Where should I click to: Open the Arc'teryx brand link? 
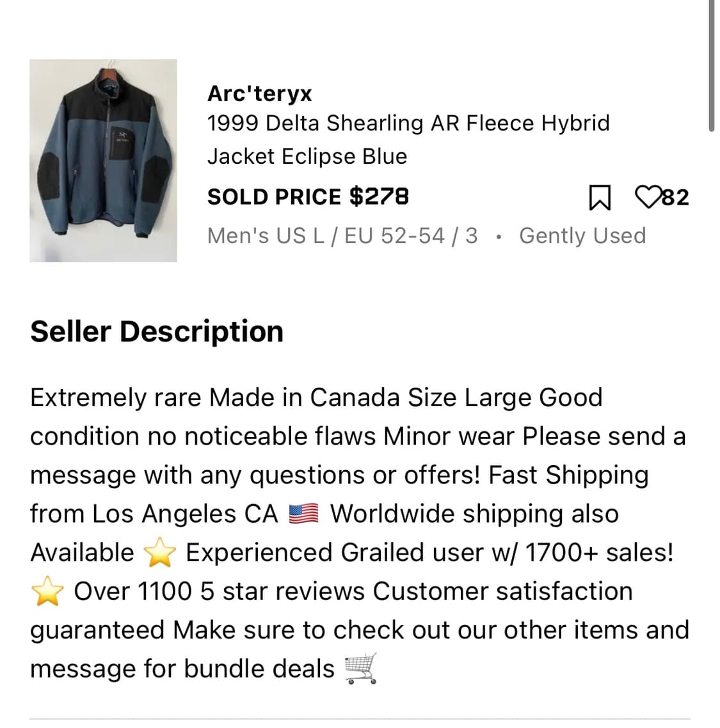coord(259,93)
